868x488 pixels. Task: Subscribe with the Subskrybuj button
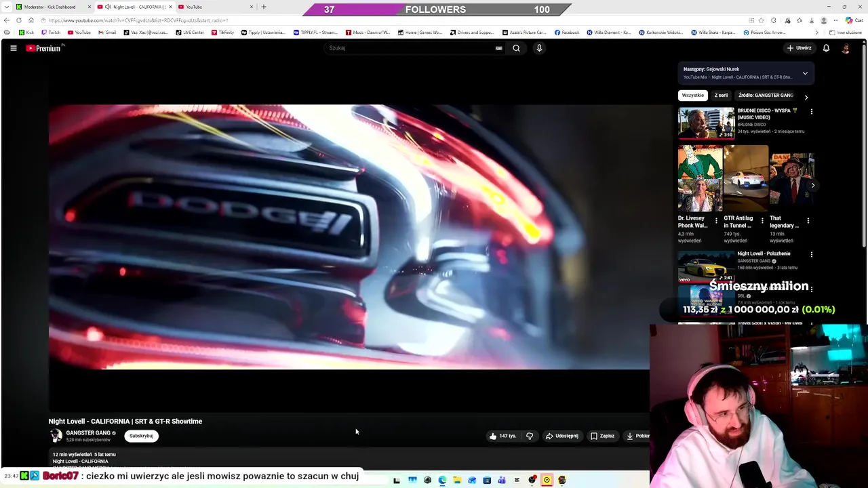click(141, 436)
